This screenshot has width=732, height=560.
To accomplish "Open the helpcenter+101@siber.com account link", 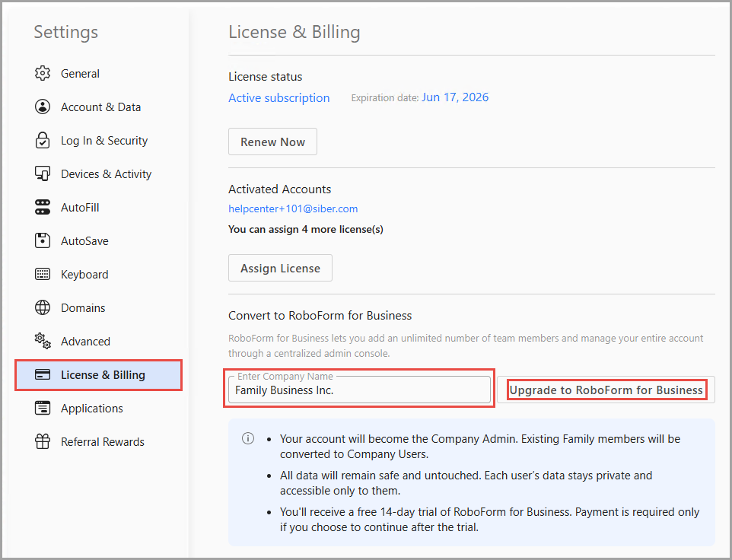I will point(293,208).
